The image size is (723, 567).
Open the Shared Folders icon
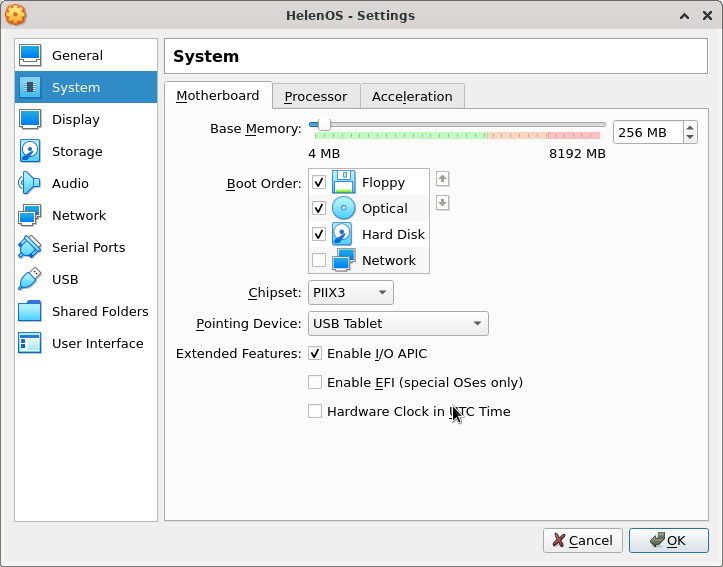pyautogui.click(x=30, y=312)
